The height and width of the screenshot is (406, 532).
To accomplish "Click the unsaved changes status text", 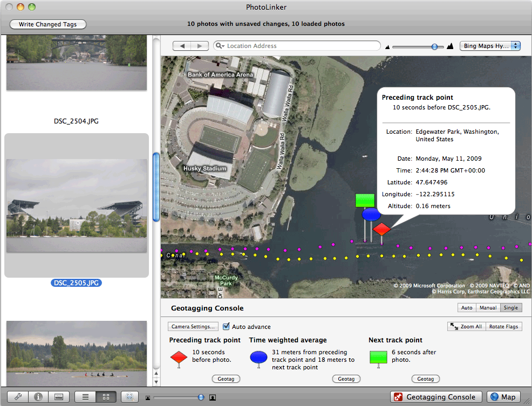I will pyautogui.click(x=266, y=24).
